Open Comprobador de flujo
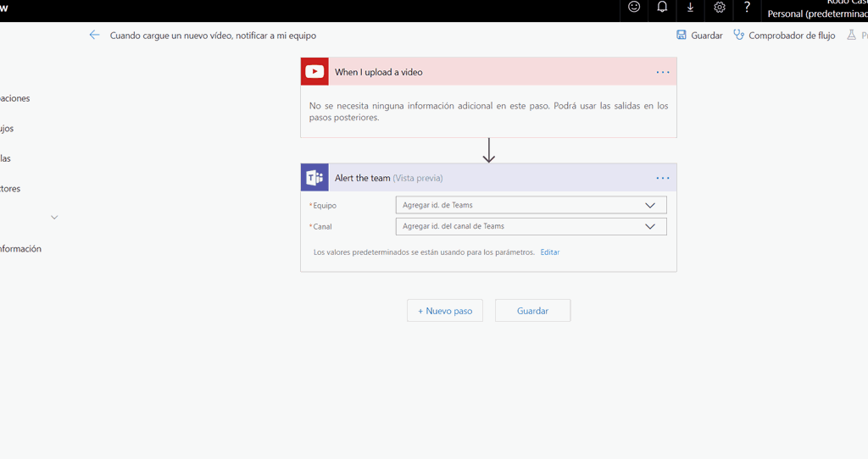The height and width of the screenshot is (459, 868). click(784, 36)
